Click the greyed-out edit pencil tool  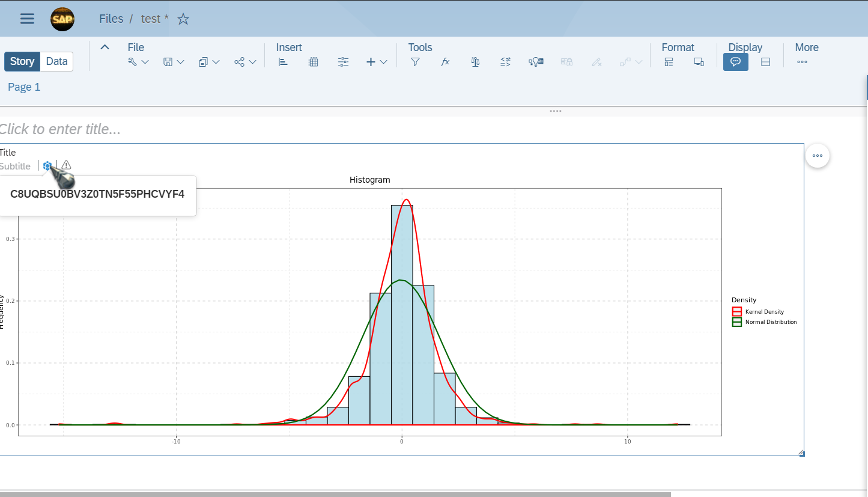pyautogui.click(x=596, y=61)
